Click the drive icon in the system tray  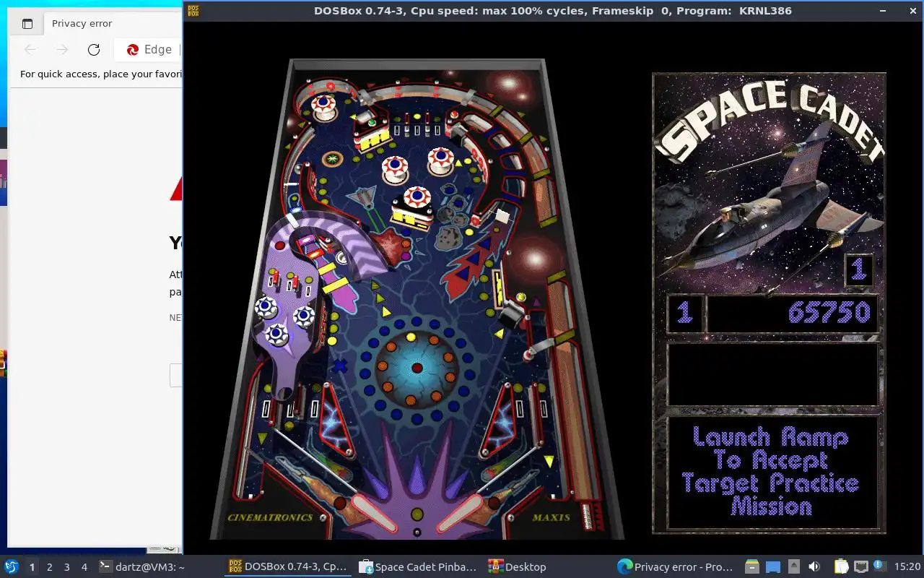(752, 566)
